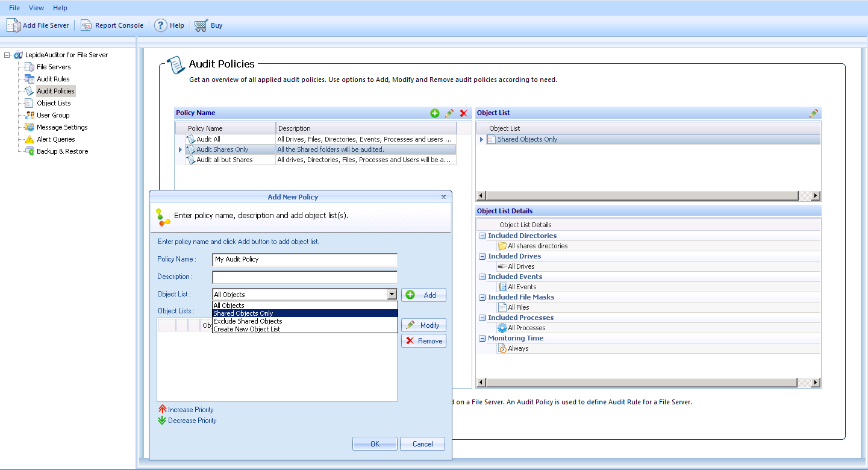Click into the Description input field

(305, 277)
